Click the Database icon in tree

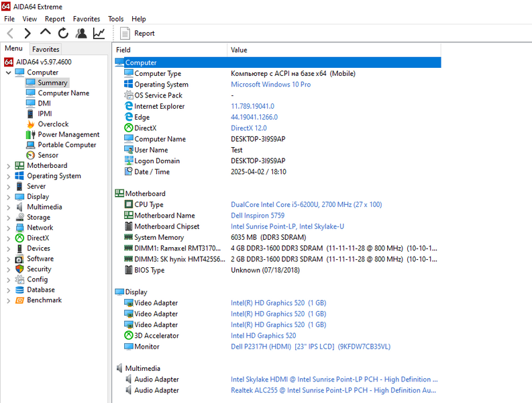pyautogui.click(x=19, y=290)
